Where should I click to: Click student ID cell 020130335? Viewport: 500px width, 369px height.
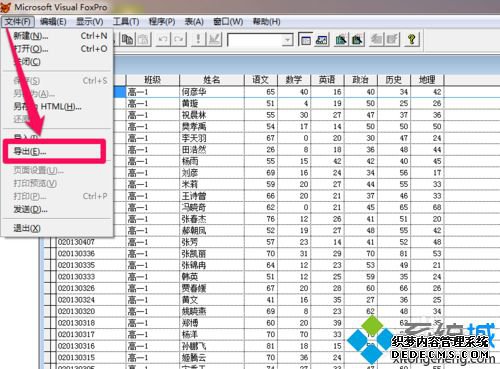click(x=91, y=265)
